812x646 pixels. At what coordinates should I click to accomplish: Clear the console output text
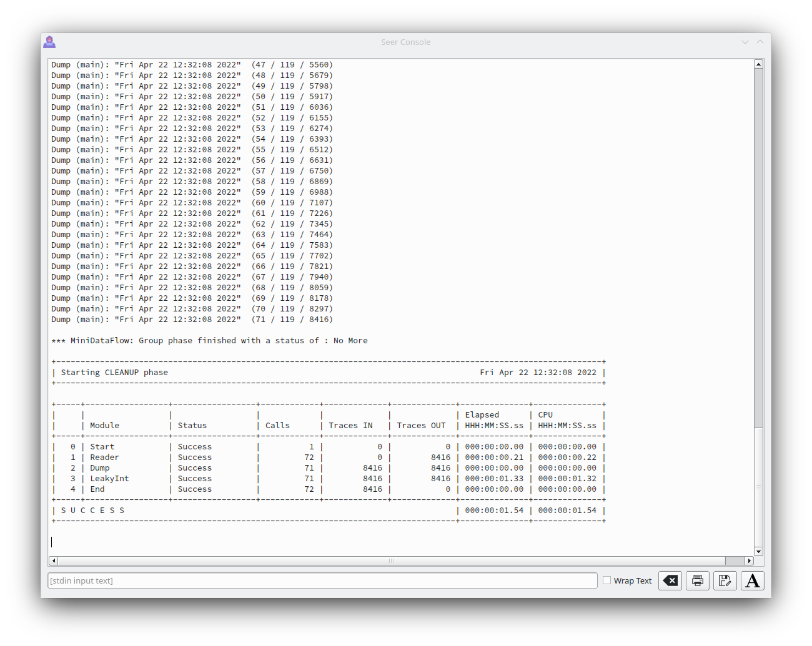670,580
